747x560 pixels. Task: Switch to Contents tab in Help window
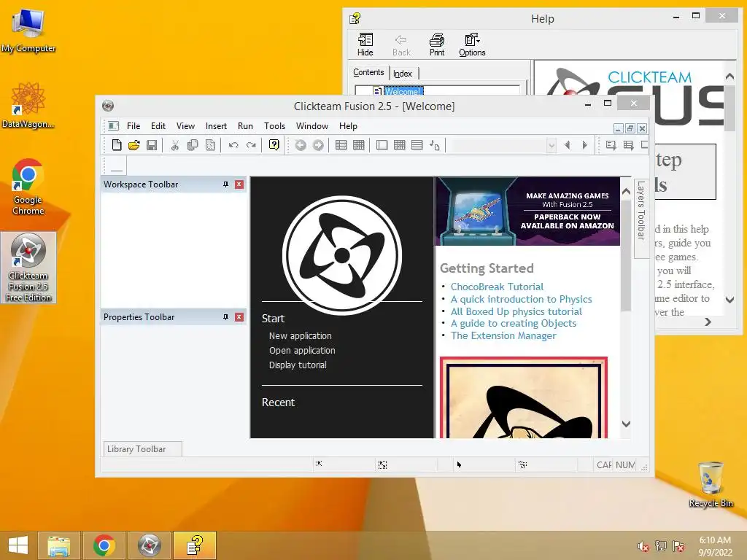[368, 72]
